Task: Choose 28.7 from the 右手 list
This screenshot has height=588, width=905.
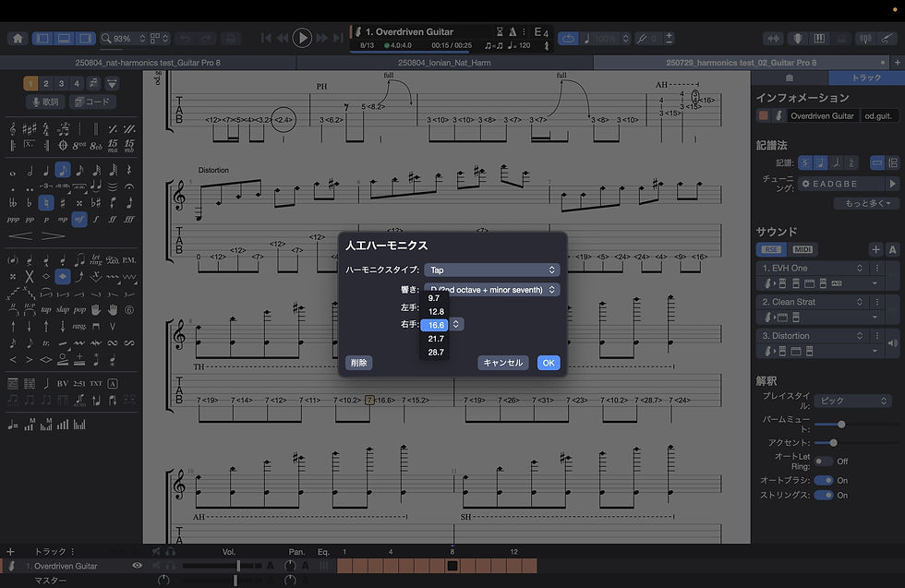Action: [x=436, y=352]
